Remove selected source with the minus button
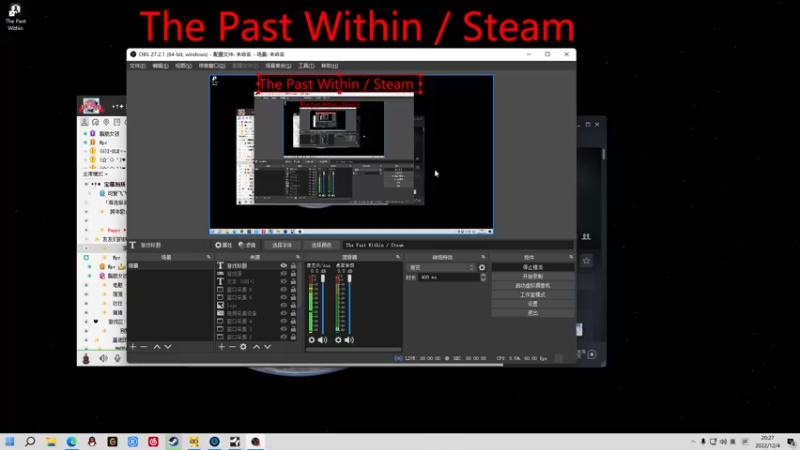Screen dimensions: 800x450 tap(232, 347)
